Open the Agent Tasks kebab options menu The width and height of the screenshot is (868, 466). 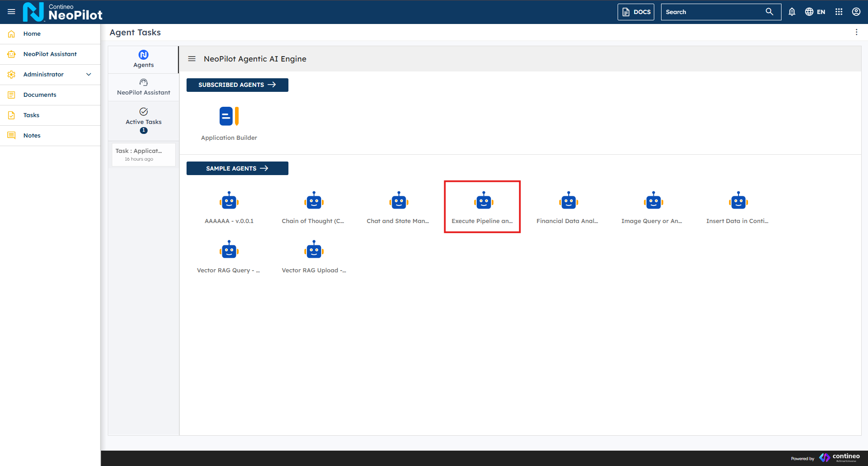(x=856, y=32)
